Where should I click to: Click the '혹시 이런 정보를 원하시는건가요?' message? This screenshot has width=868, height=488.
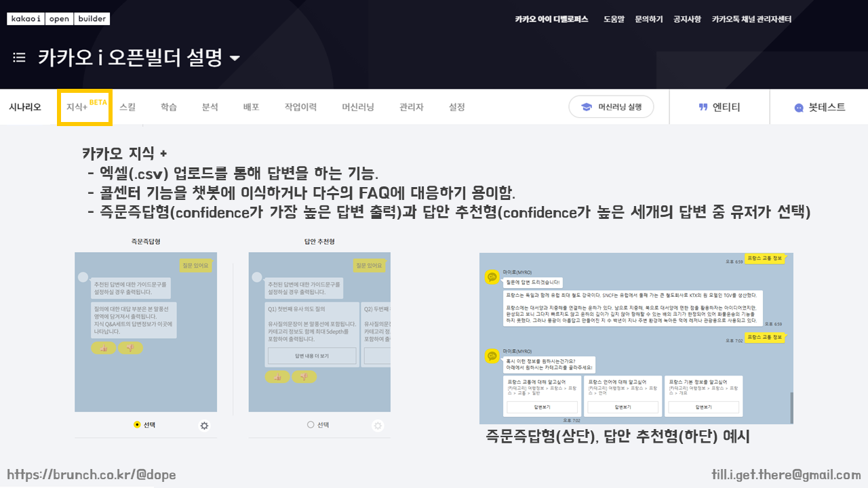pos(549,364)
